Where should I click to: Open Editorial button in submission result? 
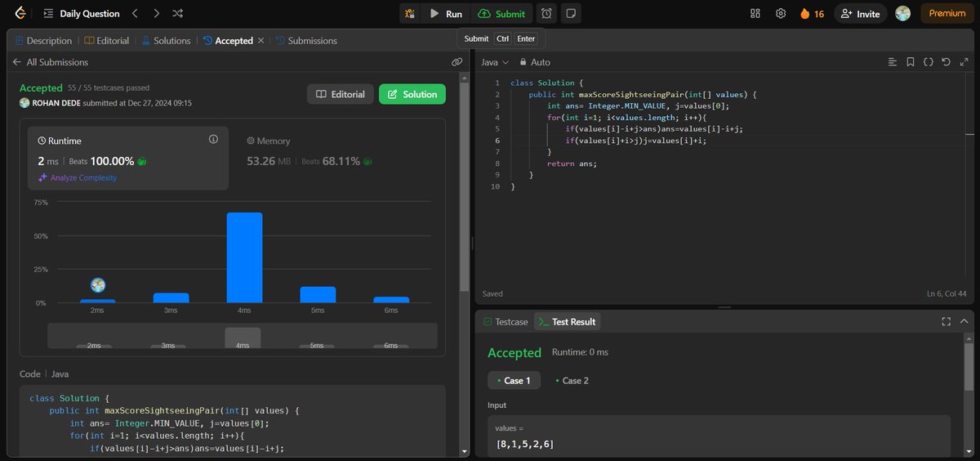(341, 94)
